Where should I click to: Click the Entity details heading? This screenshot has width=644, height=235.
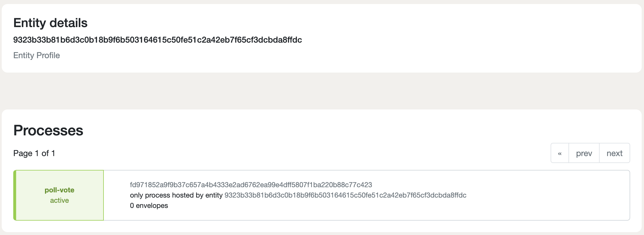(x=50, y=23)
